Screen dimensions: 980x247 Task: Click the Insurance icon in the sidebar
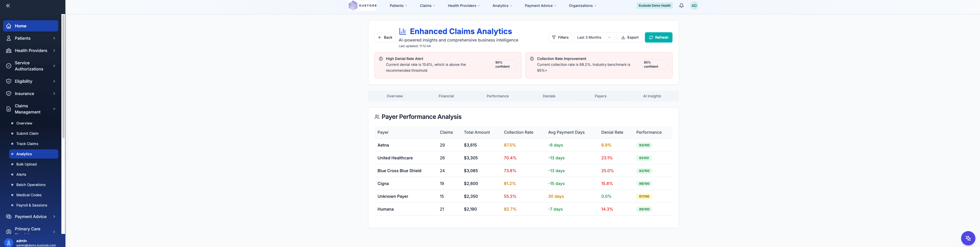(x=8, y=93)
